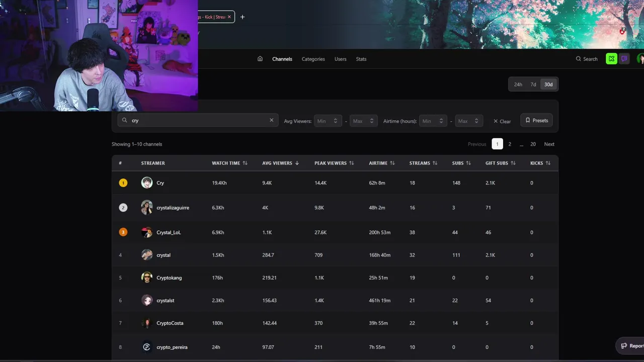This screenshot has height=362, width=644.
Task: Open Cryptokang's avatar
Action: pos(147,278)
